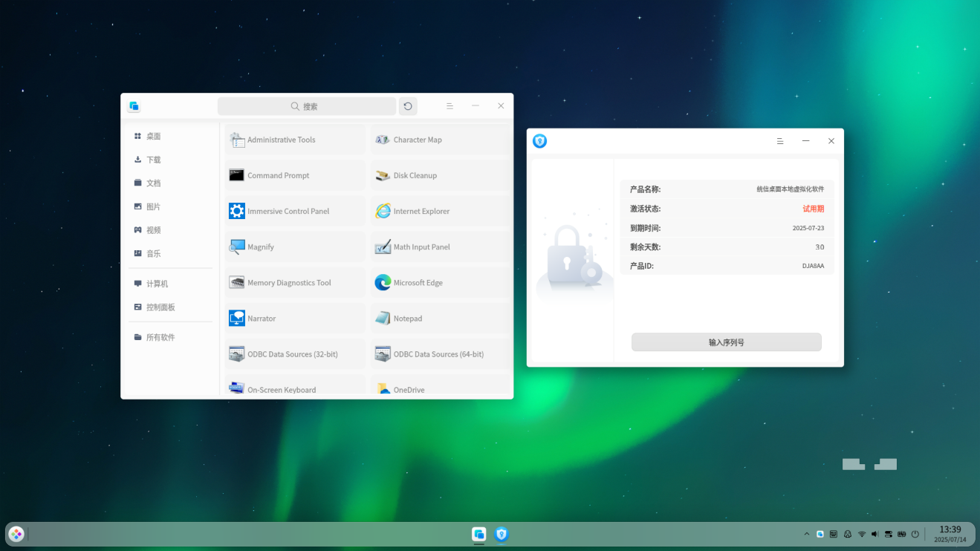Viewport: 980px width, 551px height.
Task: Select 控制面板 in the sidebar
Action: [x=160, y=307]
